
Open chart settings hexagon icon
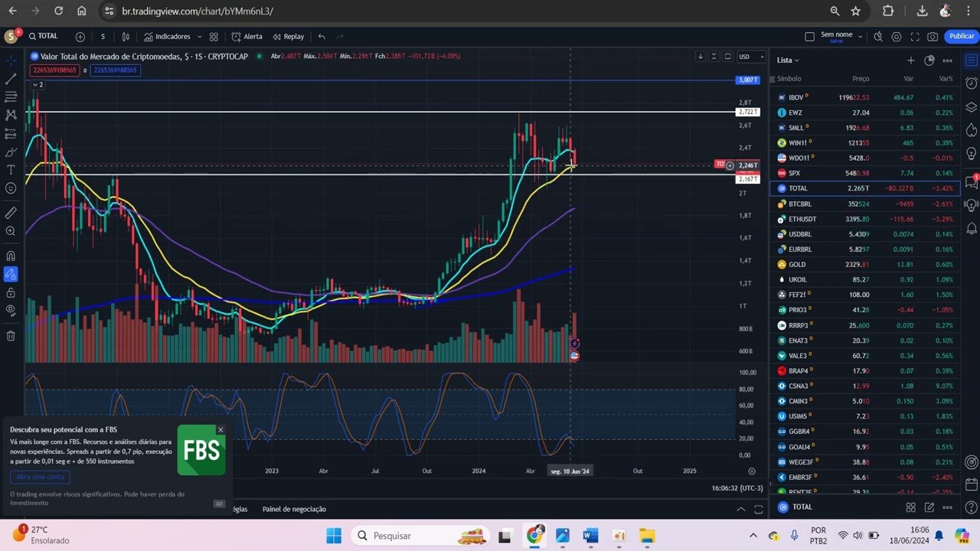[896, 36]
